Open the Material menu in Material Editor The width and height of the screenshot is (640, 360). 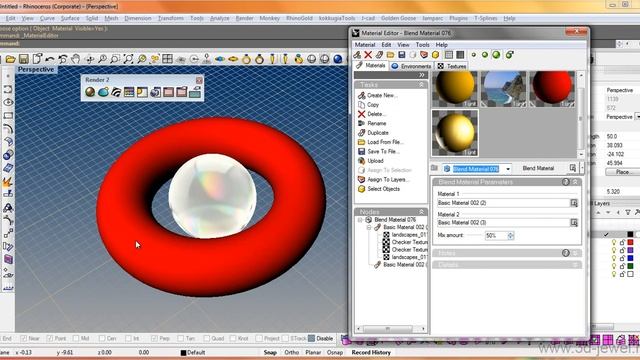pyautogui.click(x=364, y=45)
